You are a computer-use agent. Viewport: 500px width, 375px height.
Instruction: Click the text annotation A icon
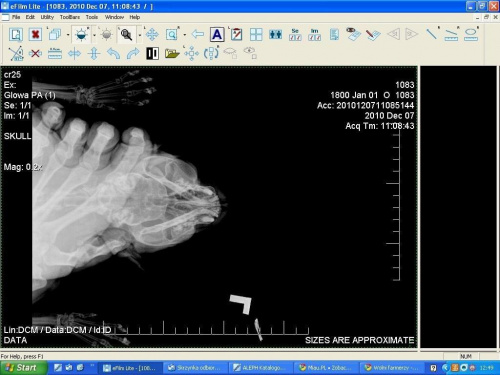coord(217,34)
